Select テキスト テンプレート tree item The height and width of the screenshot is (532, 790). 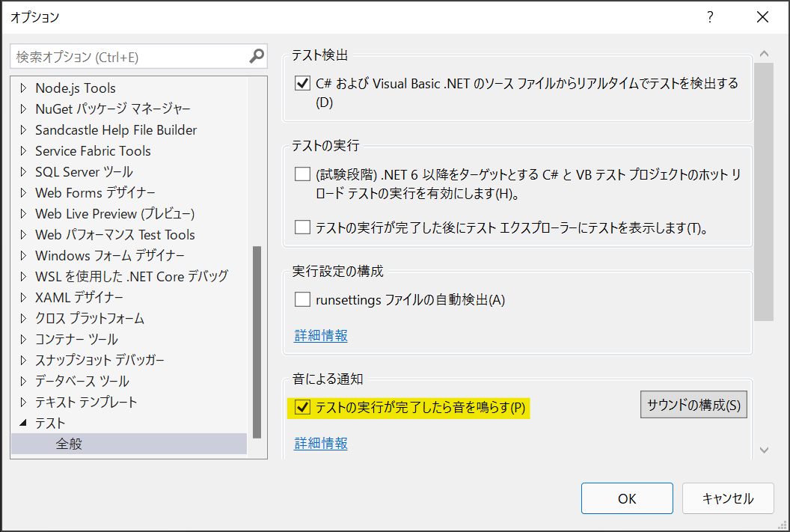tap(86, 402)
